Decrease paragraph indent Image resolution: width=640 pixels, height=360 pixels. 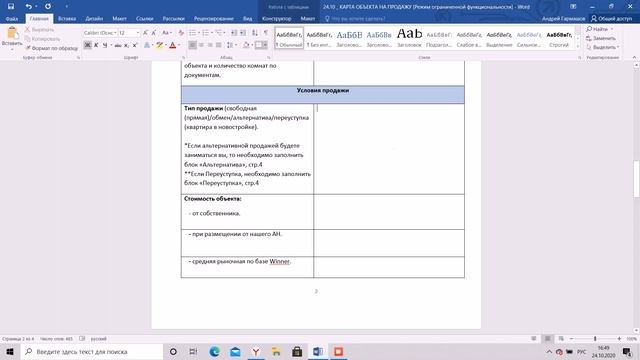[x=234, y=33]
